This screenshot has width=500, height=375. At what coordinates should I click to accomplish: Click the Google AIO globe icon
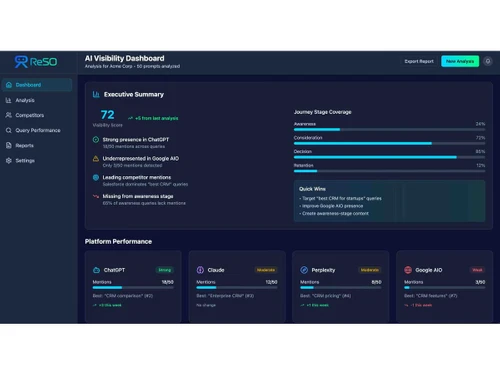(x=408, y=270)
